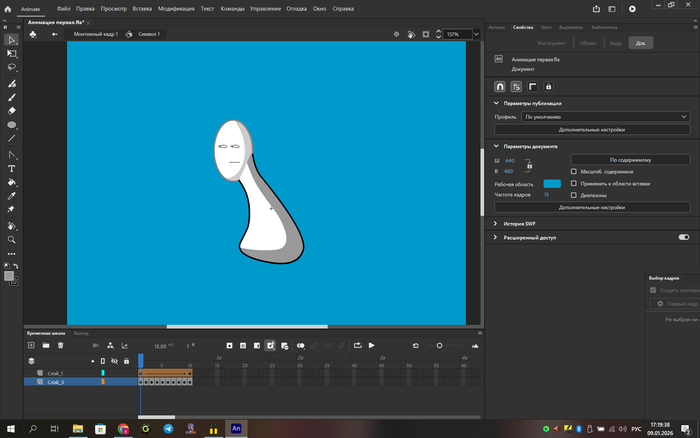
Task: Open the Профиль dropdown
Action: point(605,117)
